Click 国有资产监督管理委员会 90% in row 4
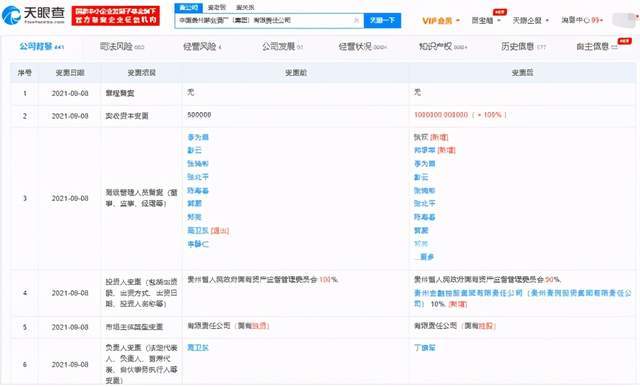Image resolution: width=640 pixels, height=387 pixels. click(487, 280)
